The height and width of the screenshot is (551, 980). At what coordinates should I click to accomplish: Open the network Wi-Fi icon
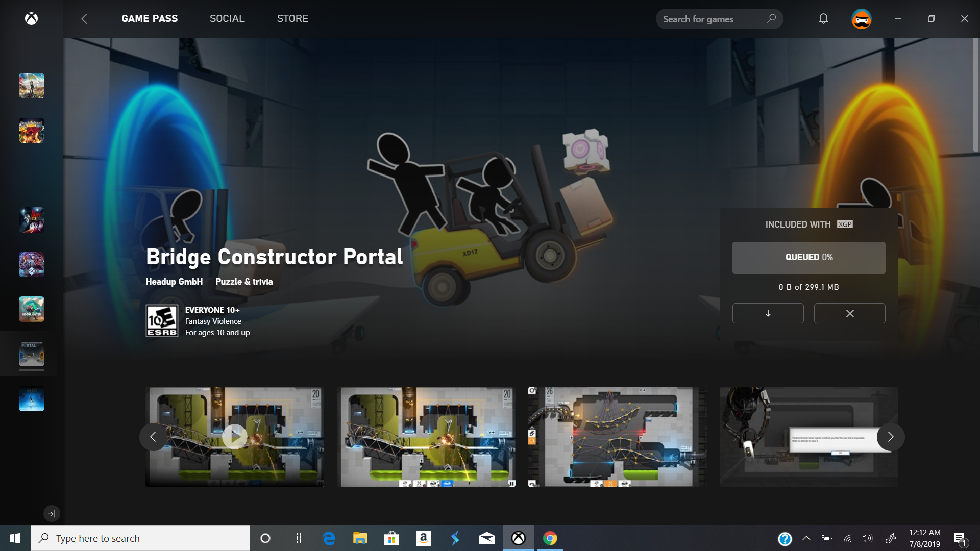[848, 538]
